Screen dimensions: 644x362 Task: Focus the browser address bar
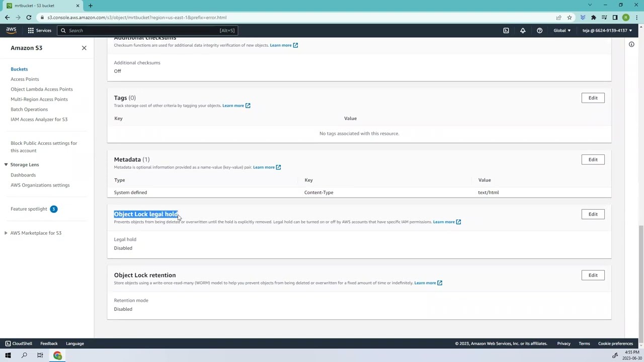[x=297, y=18]
